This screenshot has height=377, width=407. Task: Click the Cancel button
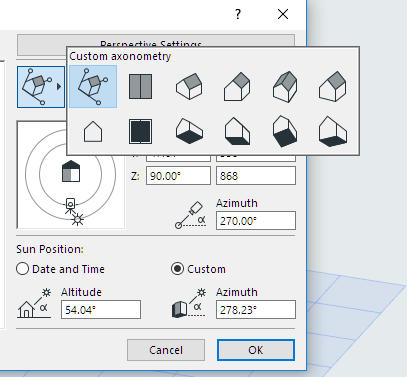pyautogui.click(x=166, y=350)
